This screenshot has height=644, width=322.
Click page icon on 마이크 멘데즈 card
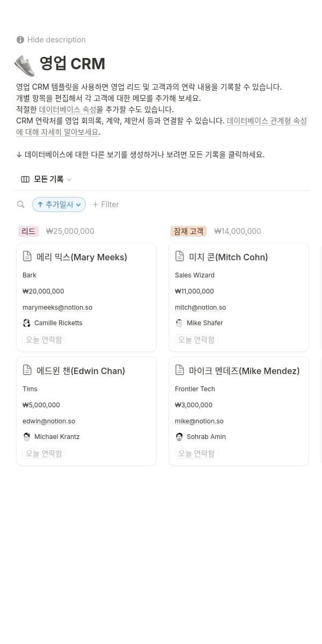(180, 370)
